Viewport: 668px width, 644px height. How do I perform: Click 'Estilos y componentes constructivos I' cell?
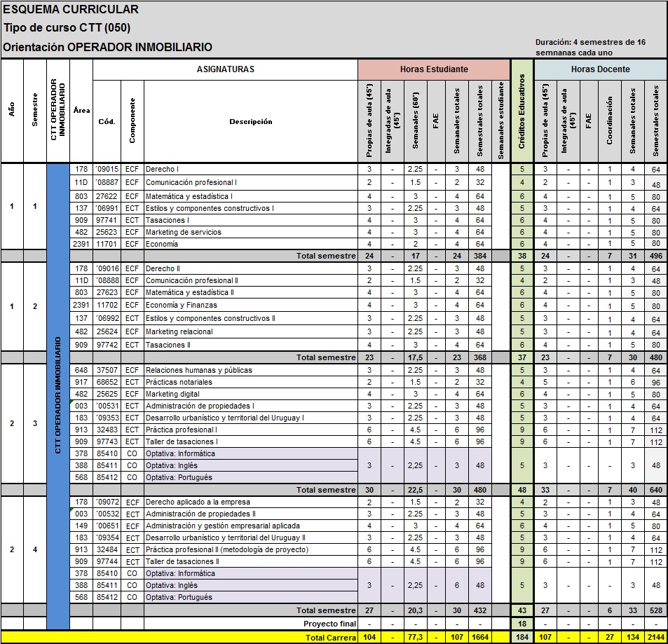(250, 208)
